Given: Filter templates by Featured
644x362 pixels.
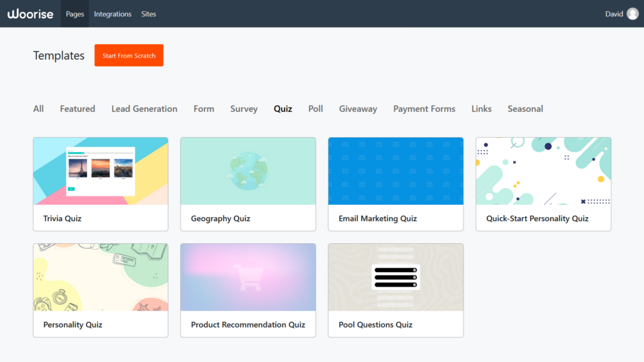Looking at the screenshot, I should 77,108.
